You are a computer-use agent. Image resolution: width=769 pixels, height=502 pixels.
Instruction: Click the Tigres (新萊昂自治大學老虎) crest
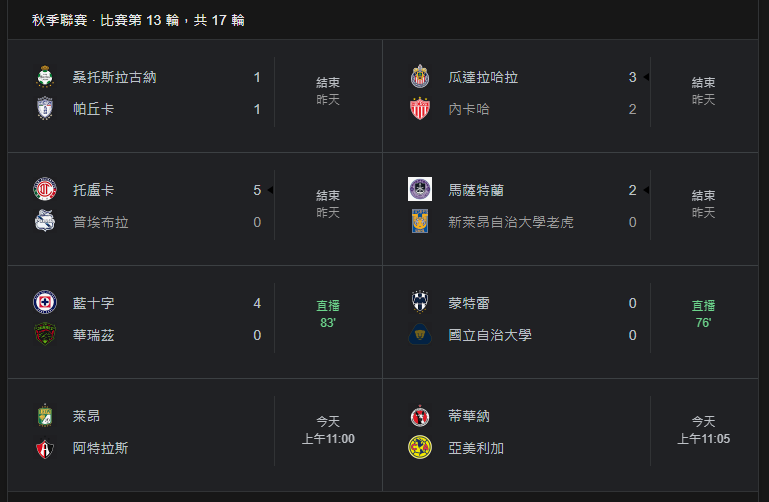(420, 221)
